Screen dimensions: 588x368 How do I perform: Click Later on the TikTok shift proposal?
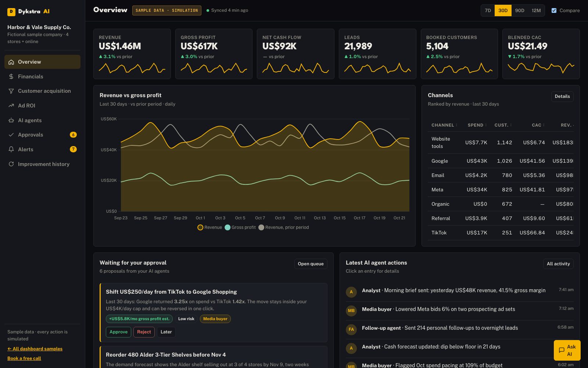point(166,332)
